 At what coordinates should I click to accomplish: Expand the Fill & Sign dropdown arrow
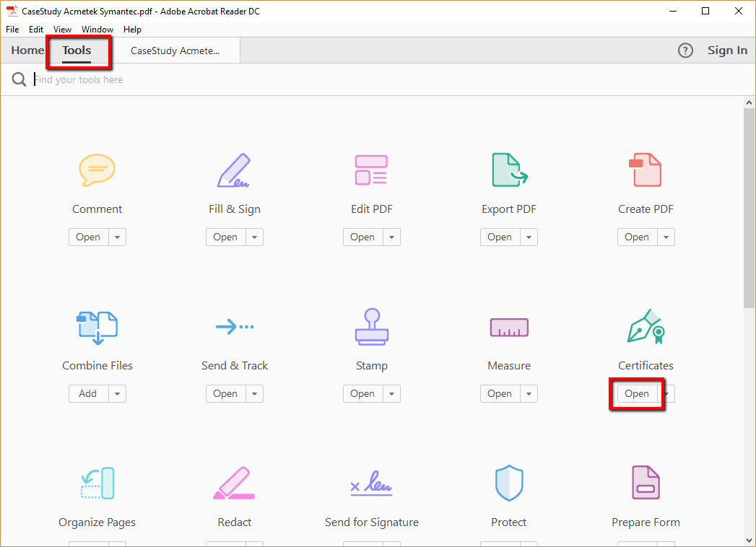click(255, 237)
